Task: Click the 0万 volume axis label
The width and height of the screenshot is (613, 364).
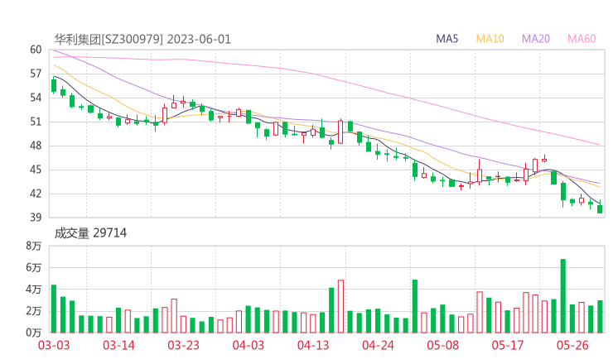Action: (x=34, y=333)
